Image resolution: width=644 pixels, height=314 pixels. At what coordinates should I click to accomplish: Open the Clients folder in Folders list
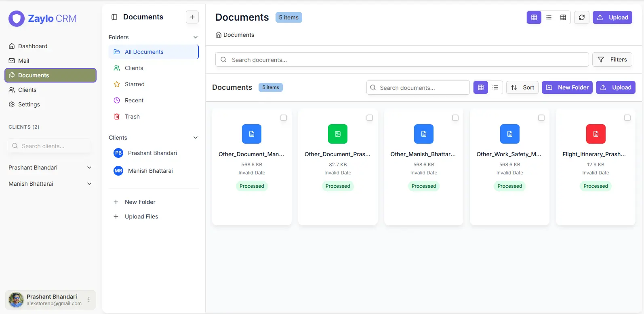click(x=154, y=68)
